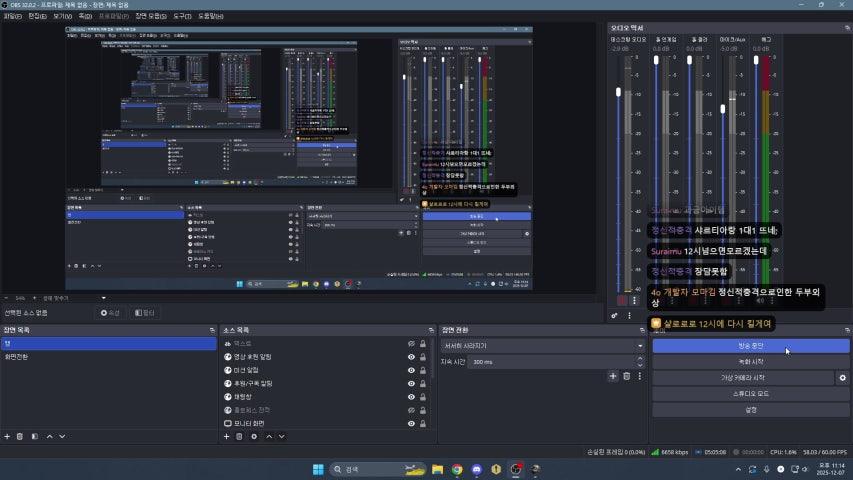This screenshot has height=480, width=853.
Task: Click the 스튜디오 모드 button
Action: click(750, 394)
